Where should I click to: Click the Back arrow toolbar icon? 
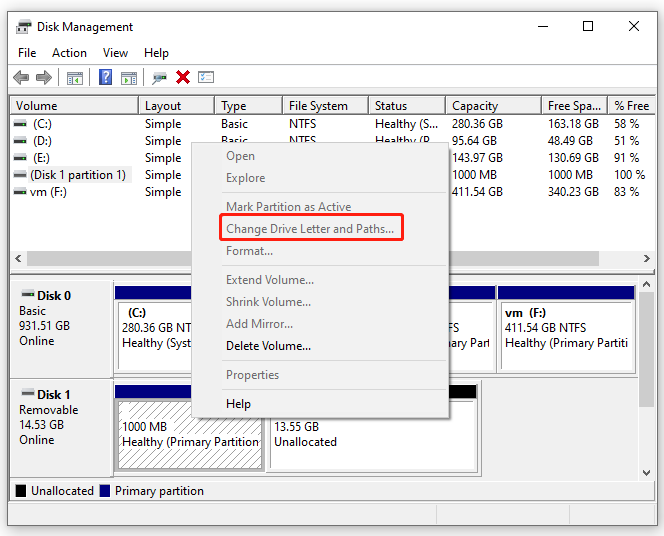[x=21, y=78]
